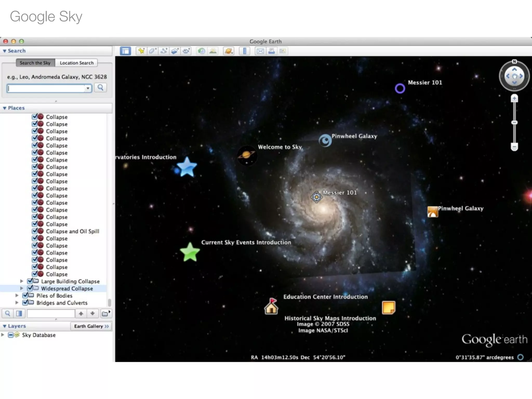Uncheck the Large Building Collapse checkbox
532x399 pixels.
[30, 281]
